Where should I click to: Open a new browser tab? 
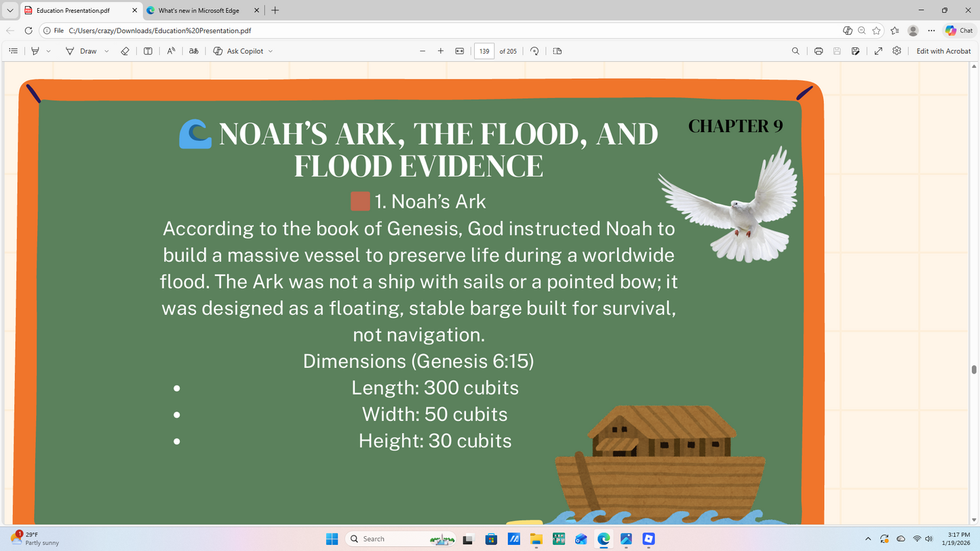(275, 11)
